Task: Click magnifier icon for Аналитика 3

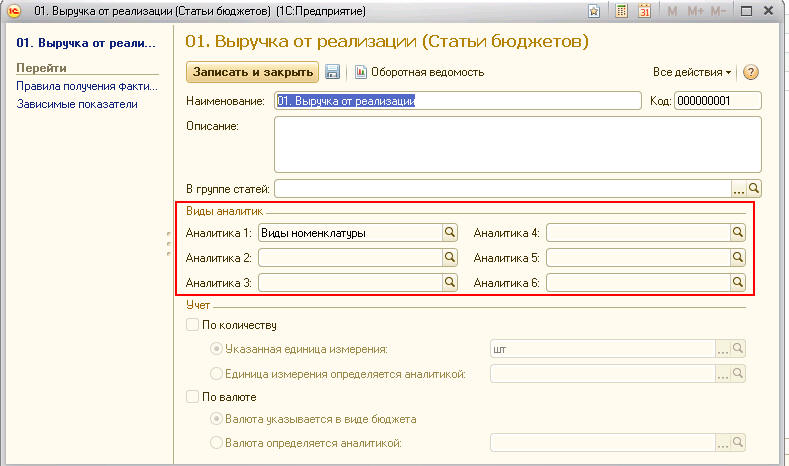Action: point(450,282)
